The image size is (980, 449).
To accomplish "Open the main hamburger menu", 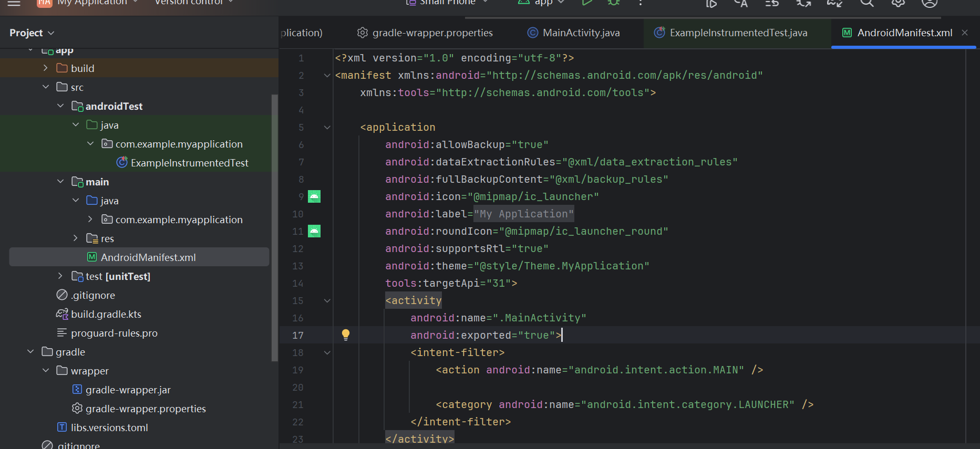I will [14, 3].
